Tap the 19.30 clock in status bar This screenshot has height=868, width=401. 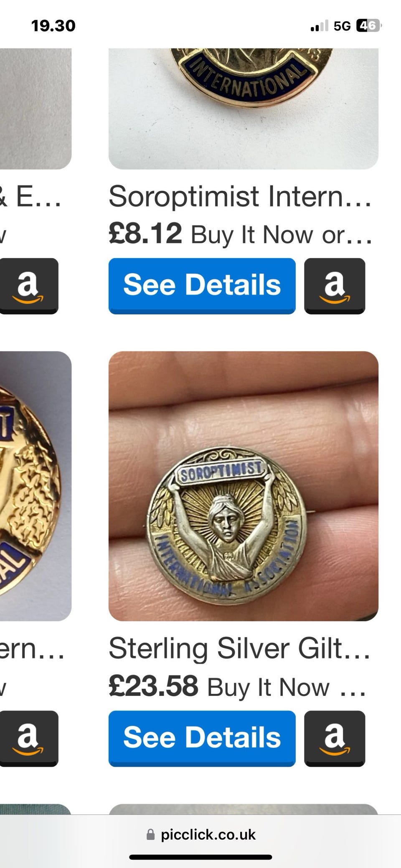pyautogui.click(x=53, y=26)
